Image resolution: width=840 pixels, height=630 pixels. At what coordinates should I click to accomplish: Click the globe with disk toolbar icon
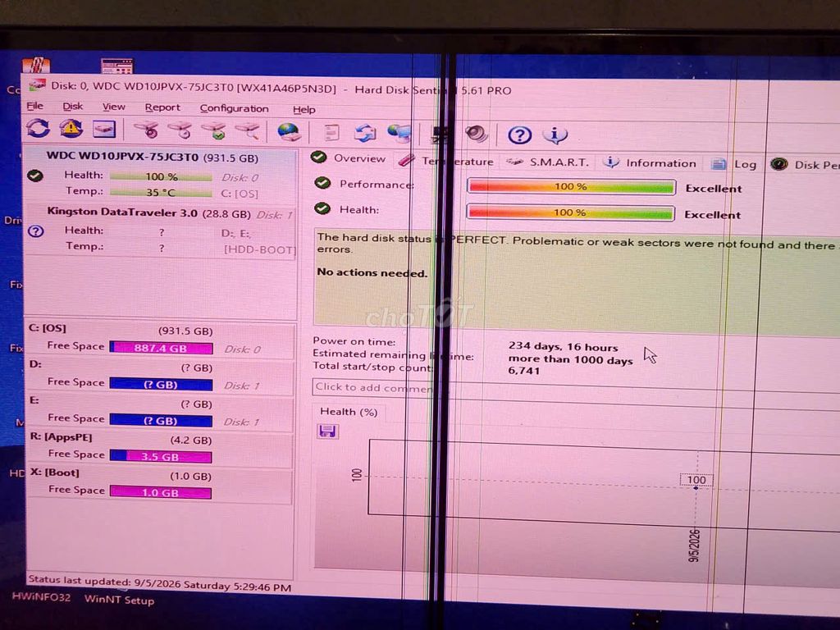290,132
